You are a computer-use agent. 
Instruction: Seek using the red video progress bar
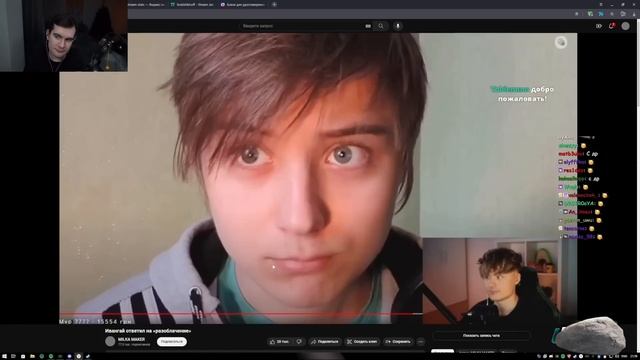pyautogui.click(x=241, y=314)
